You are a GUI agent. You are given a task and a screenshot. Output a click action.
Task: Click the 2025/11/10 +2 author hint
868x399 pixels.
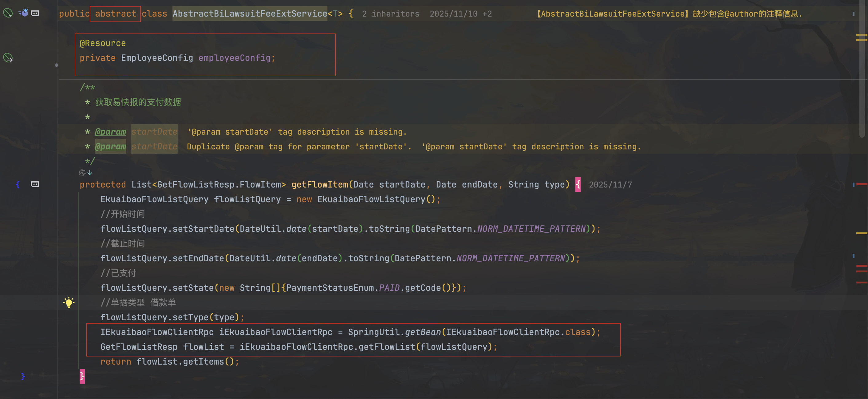(x=460, y=14)
